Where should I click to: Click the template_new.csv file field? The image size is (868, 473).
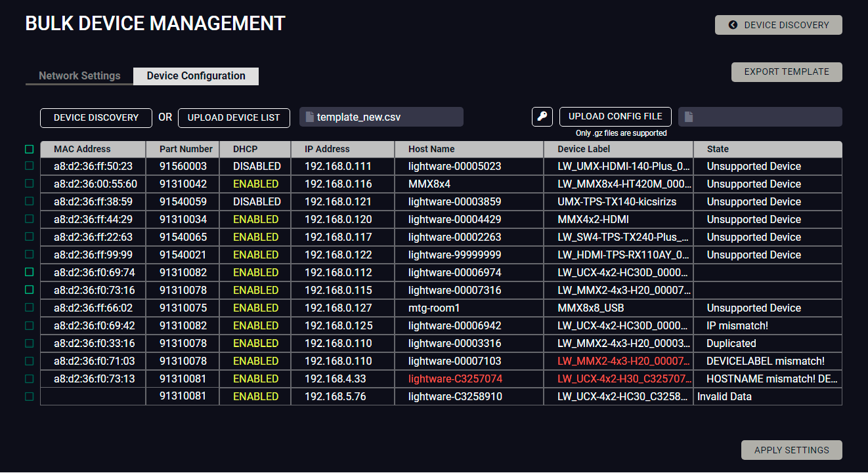tap(381, 117)
